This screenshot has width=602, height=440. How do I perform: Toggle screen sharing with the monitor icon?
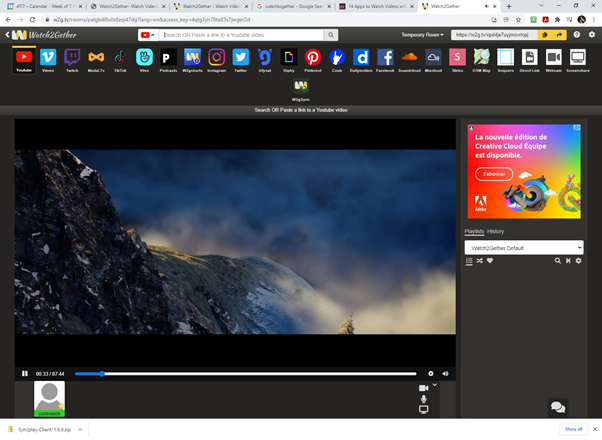pyautogui.click(x=423, y=410)
